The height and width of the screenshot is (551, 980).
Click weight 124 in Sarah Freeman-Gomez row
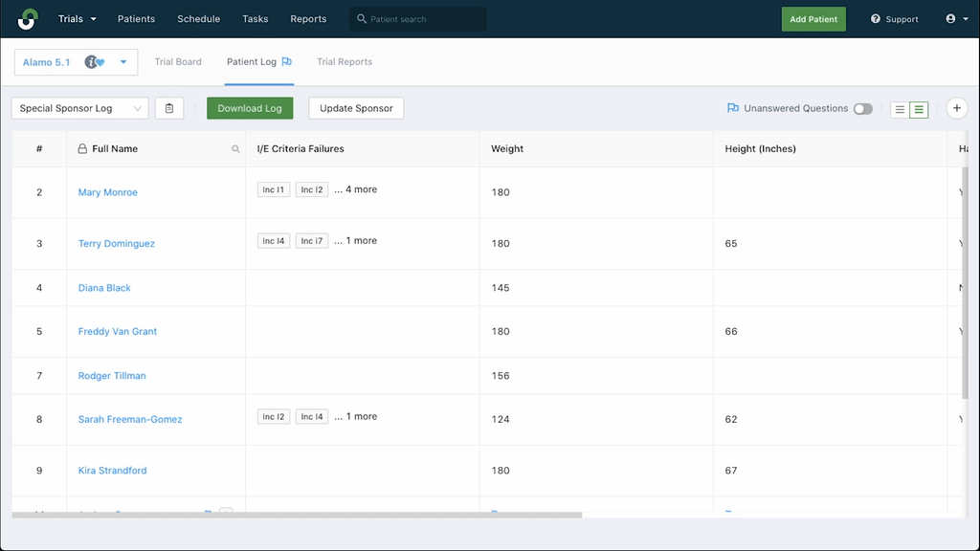[x=500, y=419]
